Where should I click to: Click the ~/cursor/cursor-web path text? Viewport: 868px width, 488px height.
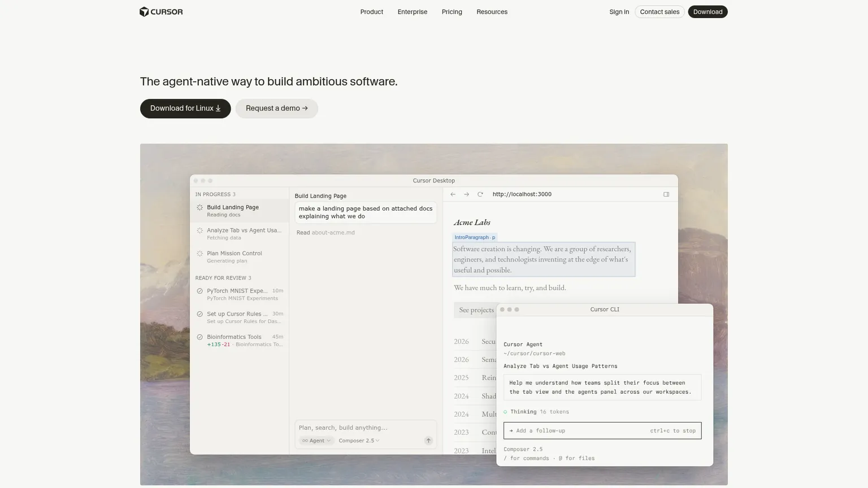[535, 354]
